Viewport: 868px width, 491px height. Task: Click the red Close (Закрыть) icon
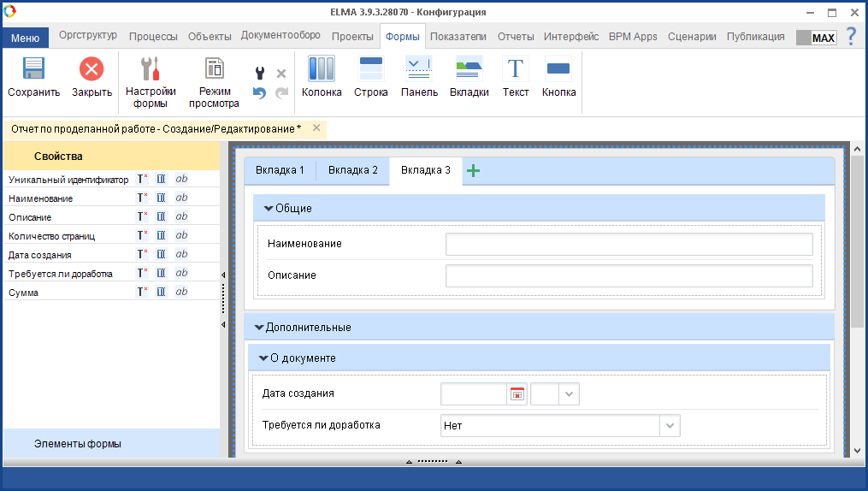pyautogui.click(x=92, y=70)
